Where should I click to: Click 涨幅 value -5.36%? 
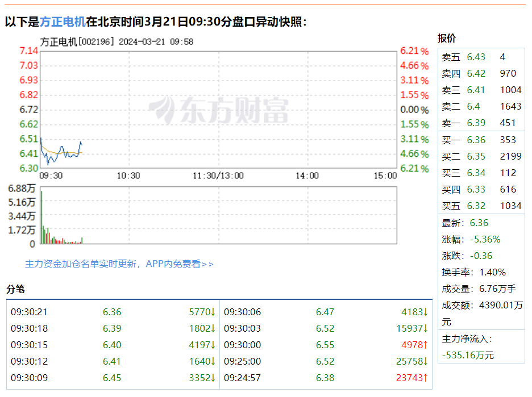point(485,239)
